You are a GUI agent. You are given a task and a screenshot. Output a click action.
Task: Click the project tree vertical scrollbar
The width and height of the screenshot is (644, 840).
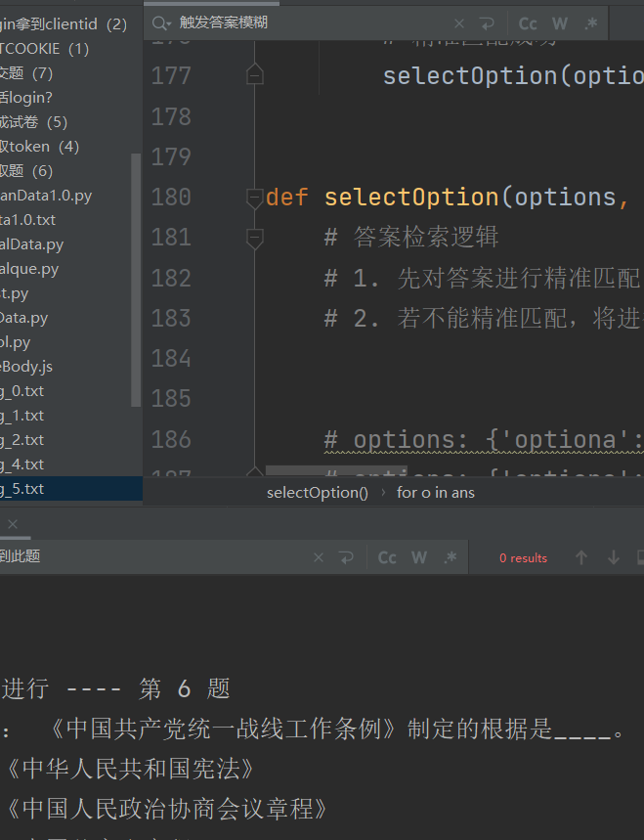tap(136, 281)
